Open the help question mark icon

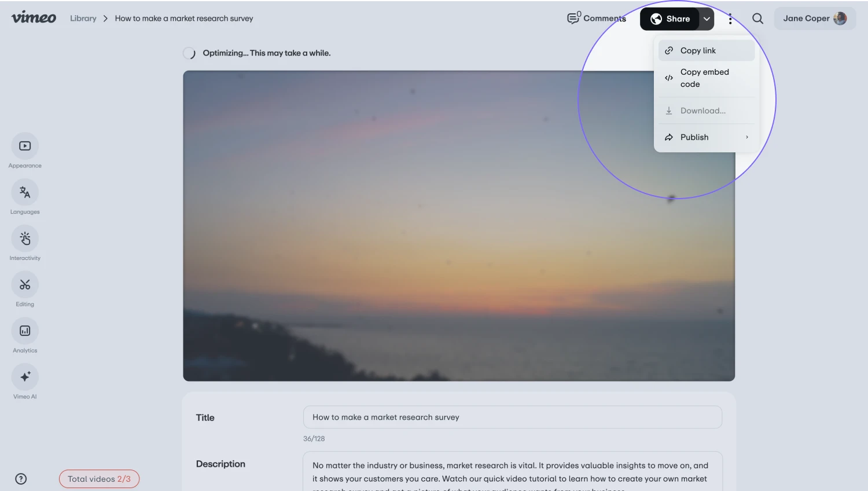pos(21,479)
